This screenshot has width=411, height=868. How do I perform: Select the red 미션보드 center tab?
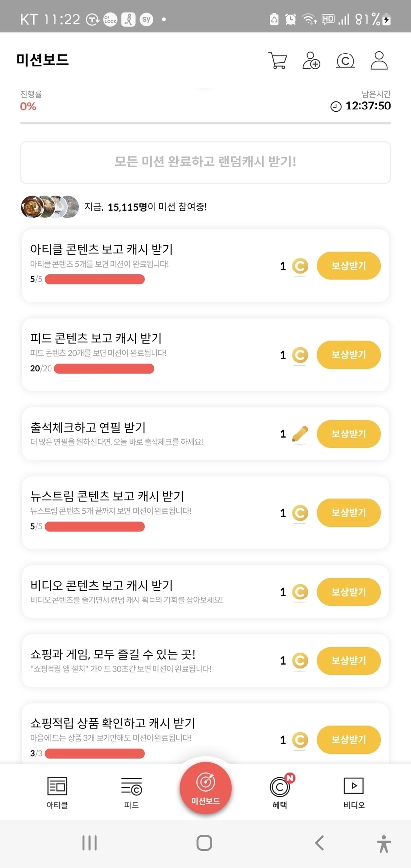[x=205, y=787]
